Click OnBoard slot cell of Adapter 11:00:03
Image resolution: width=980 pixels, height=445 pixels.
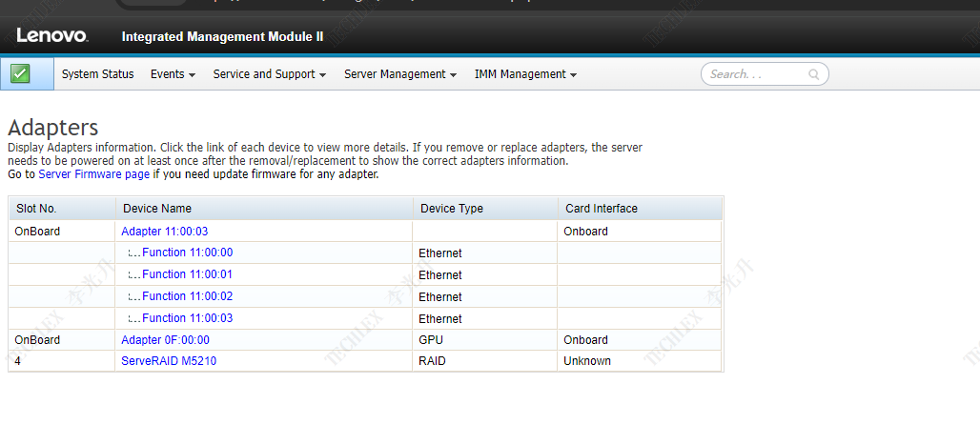click(x=62, y=232)
